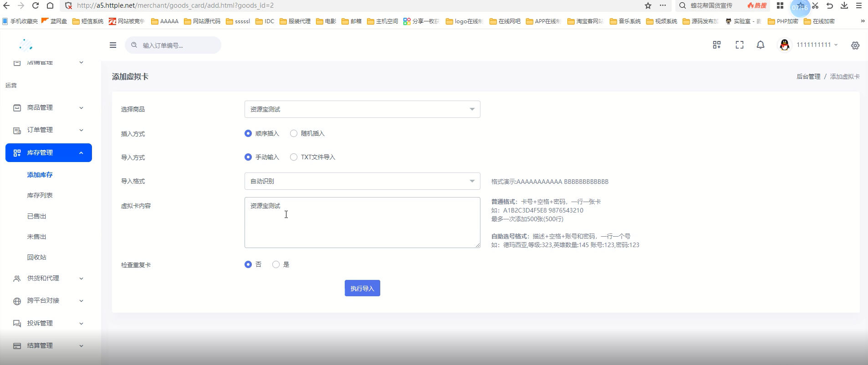This screenshot has height=365, width=868.
Task: Click the 订单管理 sidebar icon
Action: pyautogui.click(x=17, y=130)
